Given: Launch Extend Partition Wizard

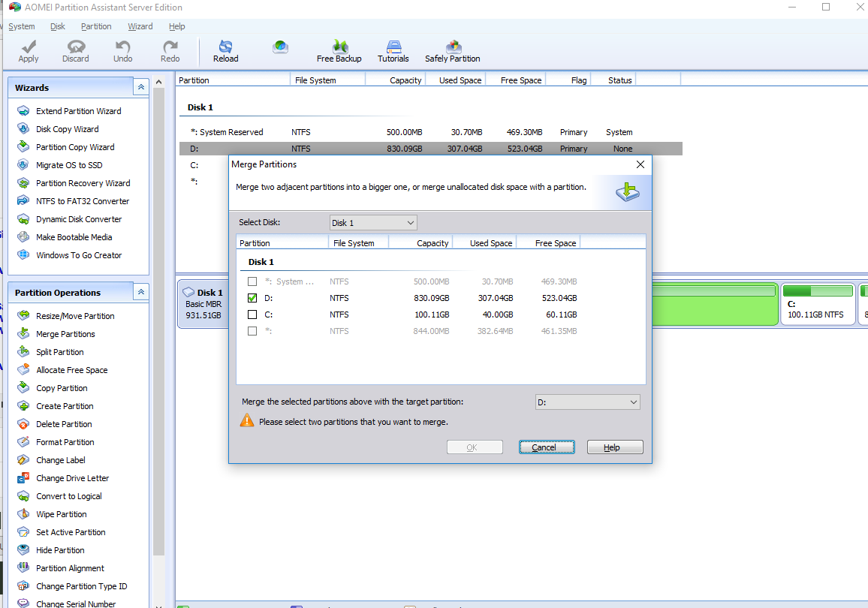Looking at the screenshot, I should click(x=78, y=111).
